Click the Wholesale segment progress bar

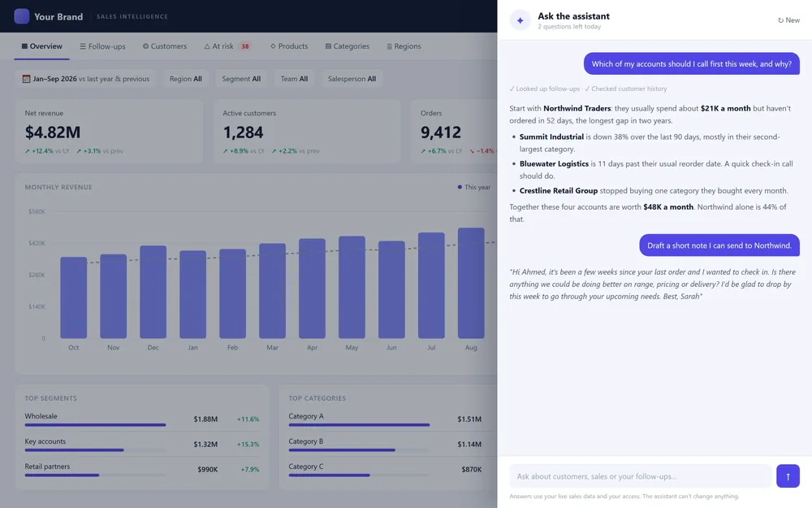[95, 425]
